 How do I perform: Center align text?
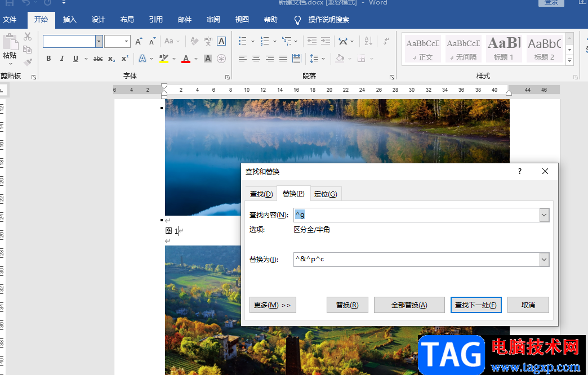click(x=256, y=59)
